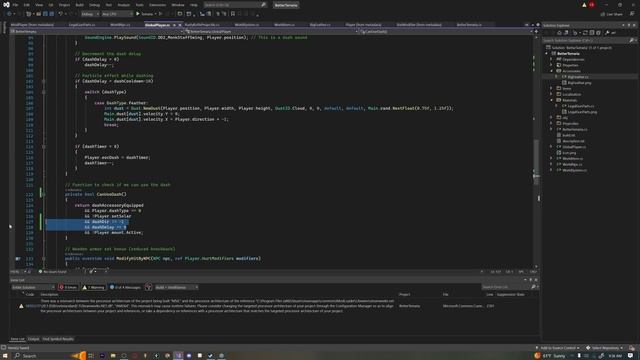The width and height of the screenshot is (640, 360).
Task: Click the Visual Studio taskbar icon
Action: point(178,356)
